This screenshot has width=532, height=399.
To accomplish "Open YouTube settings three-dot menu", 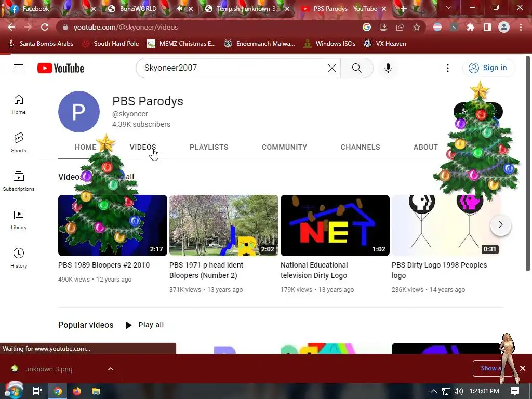I will click(447, 68).
